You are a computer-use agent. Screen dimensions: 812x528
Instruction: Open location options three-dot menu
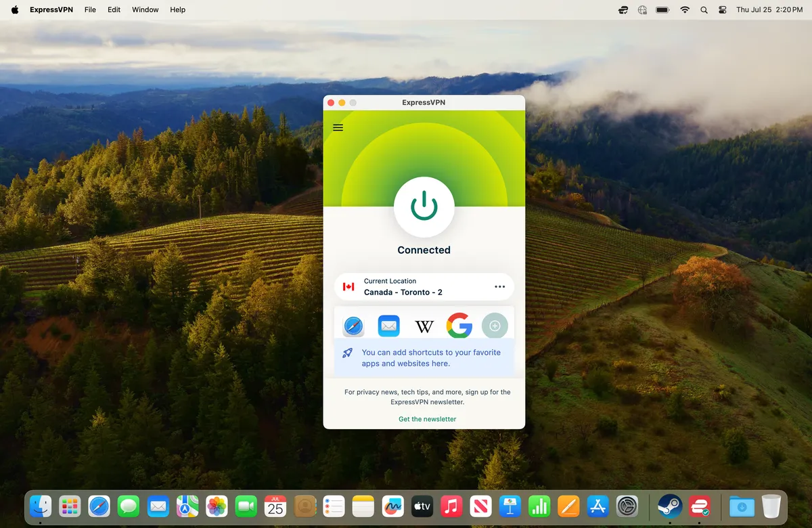(499, 287)
